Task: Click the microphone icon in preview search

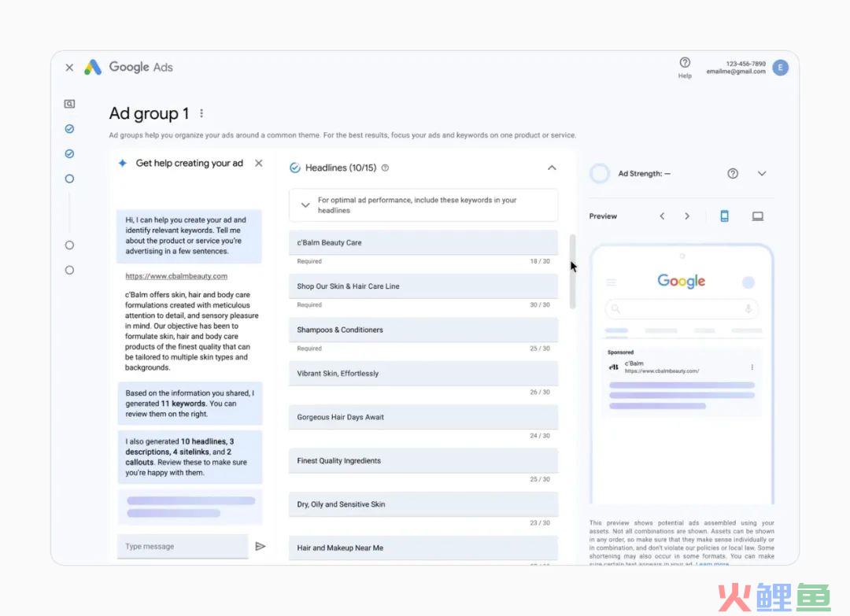Action: (748, 309)
